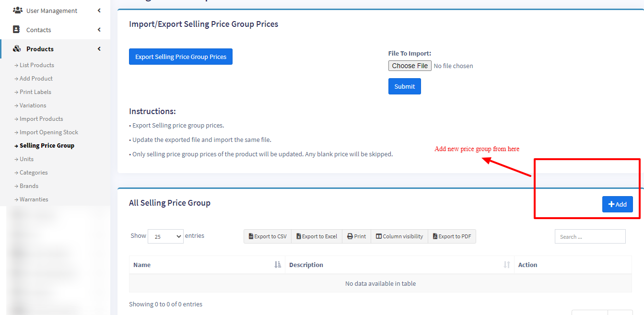
Task: Click into the table Search field
Action: click(590, 236)
